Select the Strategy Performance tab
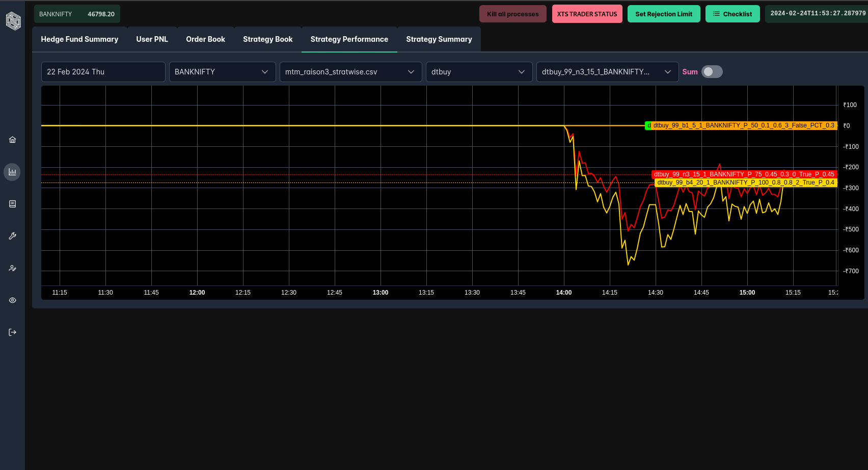Viewport: 868px width, 470px height. tap(349, 39)
